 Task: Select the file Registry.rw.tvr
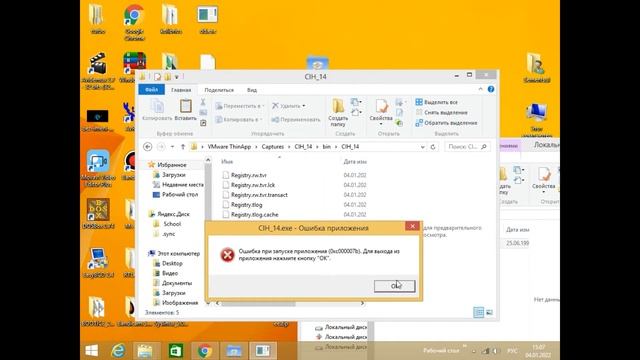coord(249,175)
